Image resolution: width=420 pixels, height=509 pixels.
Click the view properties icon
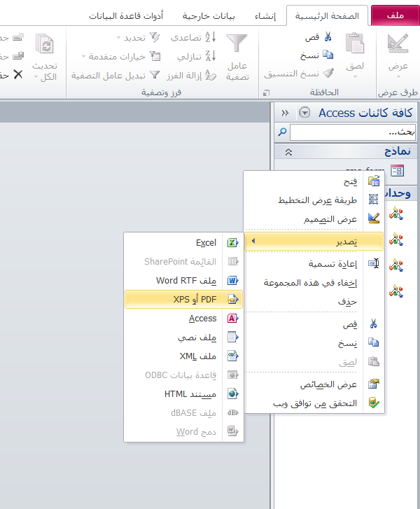click(x=374, y=384)
